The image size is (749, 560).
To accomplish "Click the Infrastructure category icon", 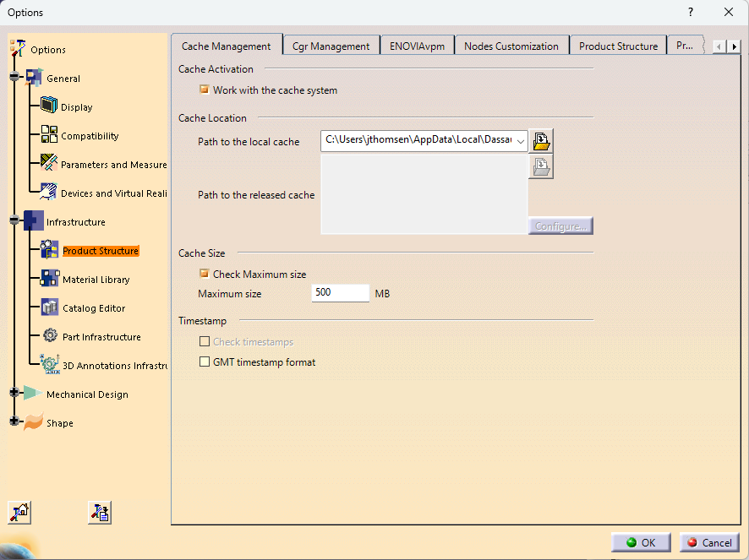I will click(x=34, y=220).
